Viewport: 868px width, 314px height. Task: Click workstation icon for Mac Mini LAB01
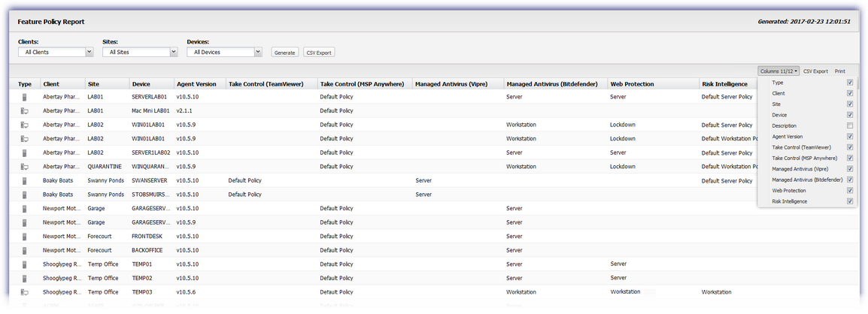pyautogui.click(x=24, y=110)
